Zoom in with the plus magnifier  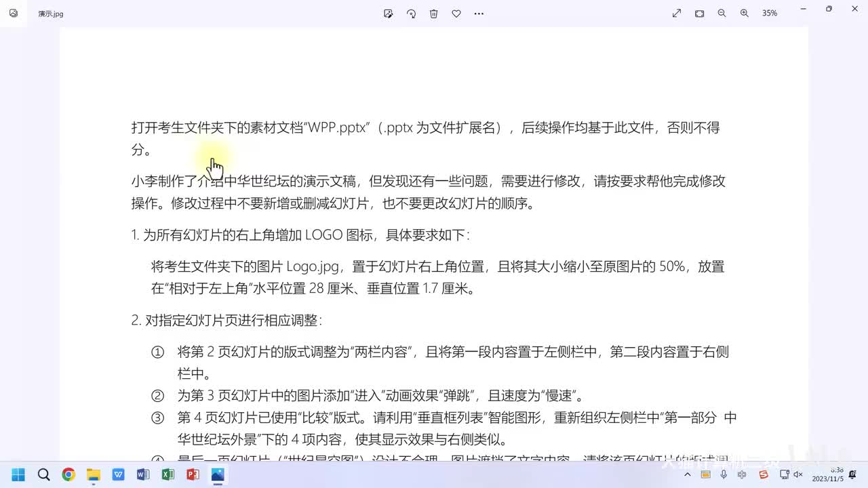[745, 13]
